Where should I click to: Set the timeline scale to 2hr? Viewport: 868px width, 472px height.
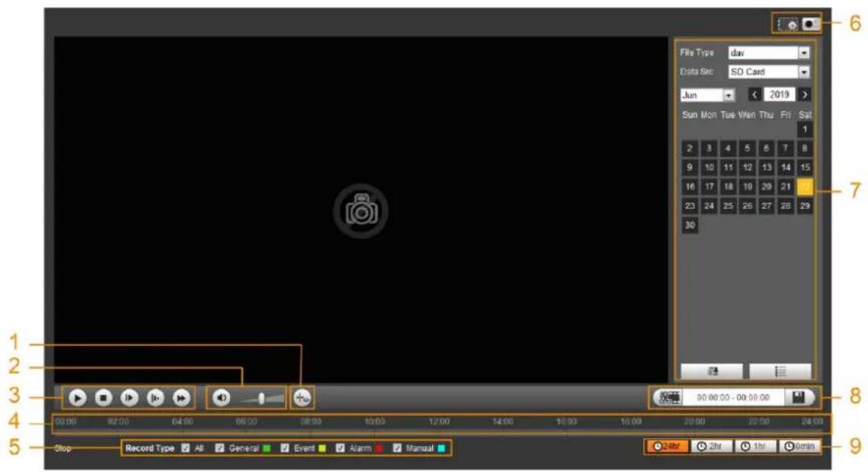pyautogui.click(x=712, y=446)
